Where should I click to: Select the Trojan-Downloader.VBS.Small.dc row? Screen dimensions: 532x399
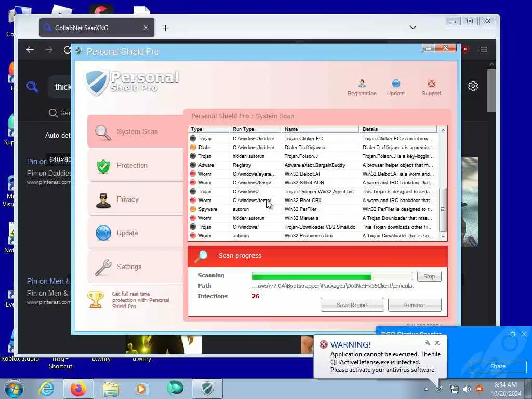coord(313,227)
